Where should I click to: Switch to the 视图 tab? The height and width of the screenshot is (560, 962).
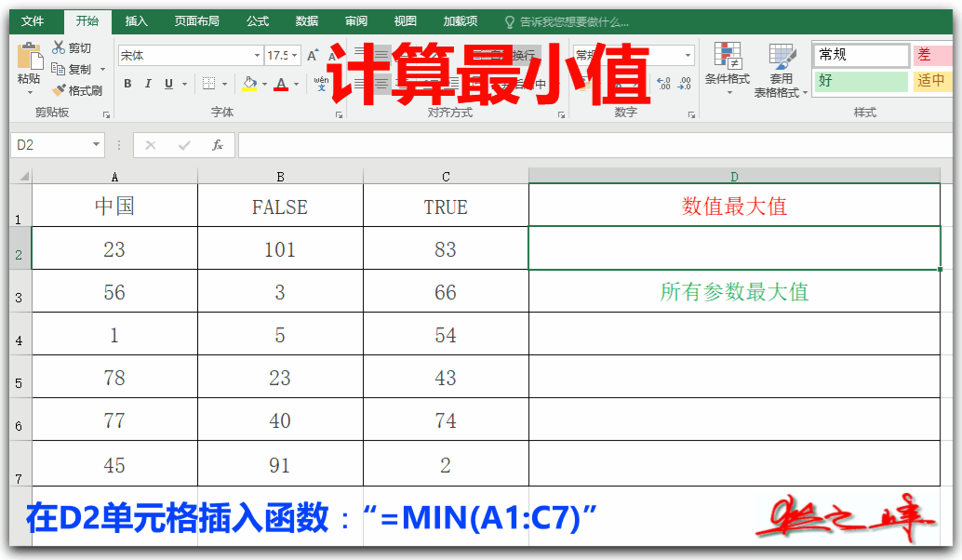tap(405, 21)
